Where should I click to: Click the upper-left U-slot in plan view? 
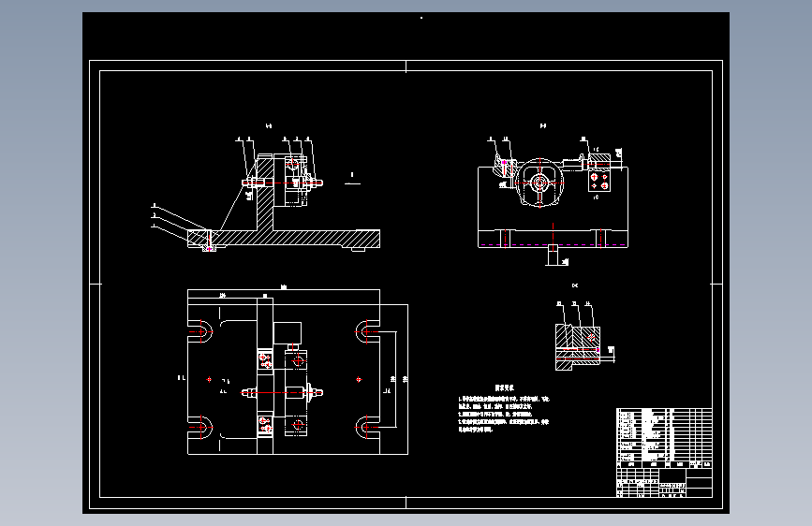click(x=200, y=331)
